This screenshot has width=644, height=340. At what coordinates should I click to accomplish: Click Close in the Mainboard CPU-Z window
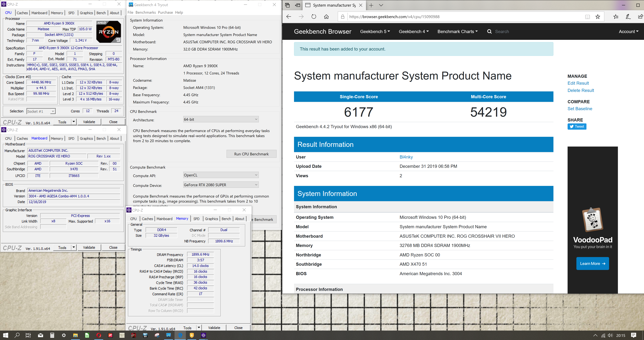[x=113, y=247]
